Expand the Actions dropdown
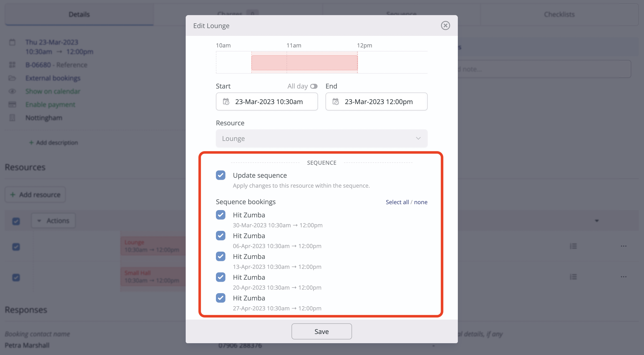Screen dimensions: 644x355 tap(53, 220)
